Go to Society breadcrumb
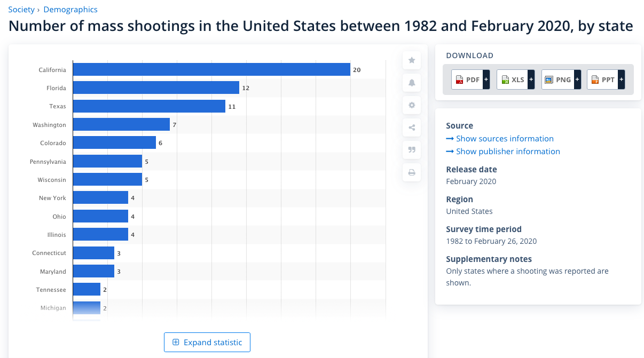Screen dimensions: 644x358 coord(21,10)
